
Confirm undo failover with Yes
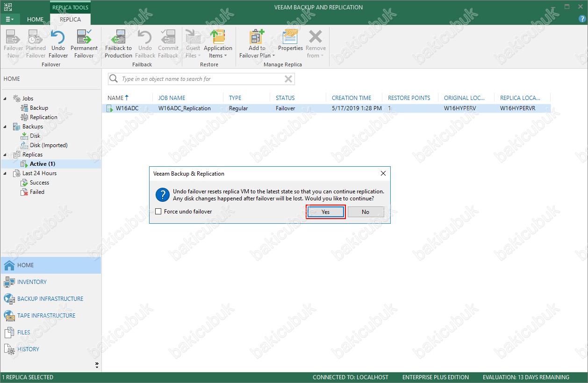326,212
